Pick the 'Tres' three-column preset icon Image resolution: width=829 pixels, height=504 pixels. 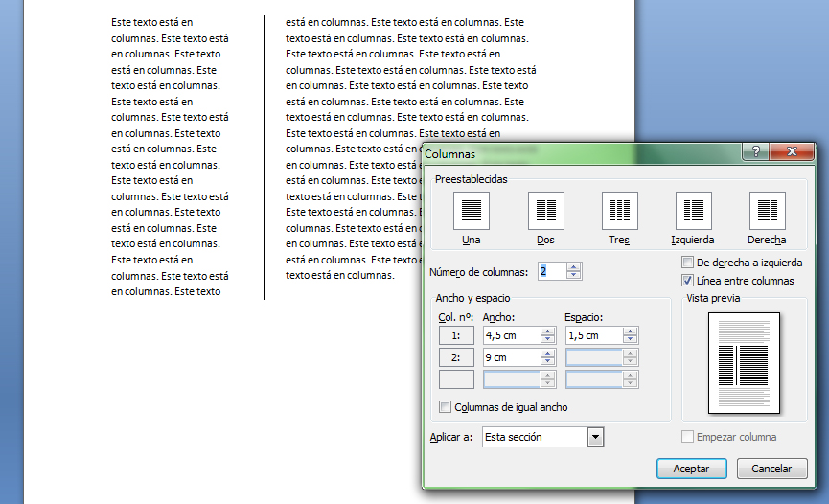point(619,210)
